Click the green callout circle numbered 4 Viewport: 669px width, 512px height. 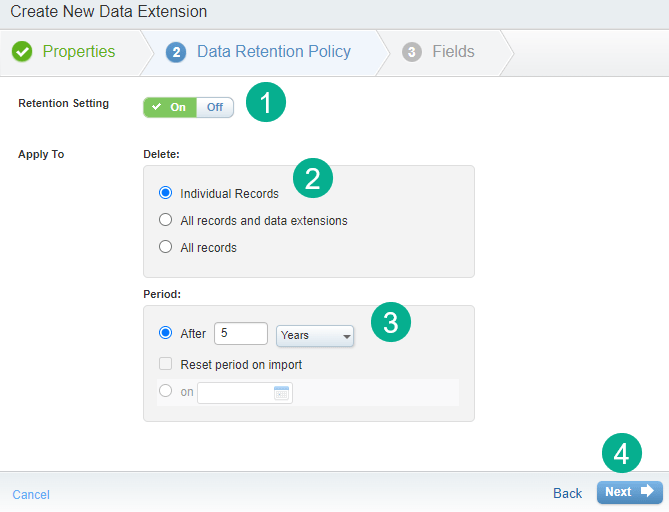click(621, 454)
